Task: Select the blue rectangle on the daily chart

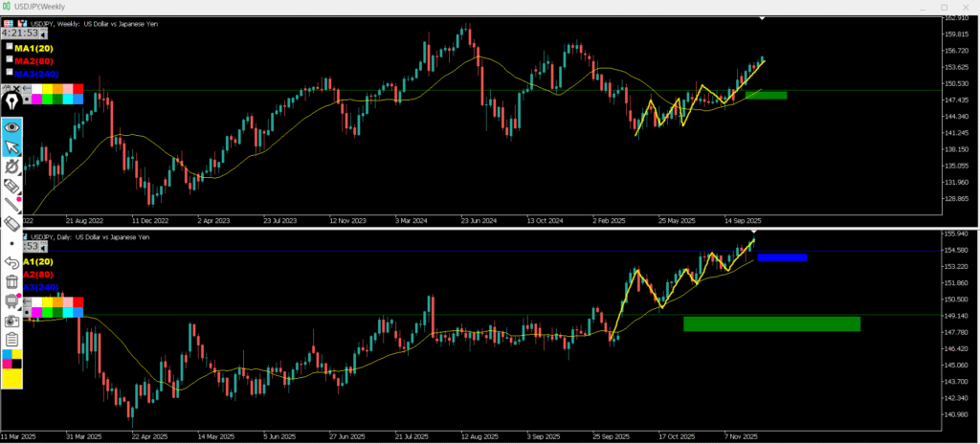Action: coord(781,257)
